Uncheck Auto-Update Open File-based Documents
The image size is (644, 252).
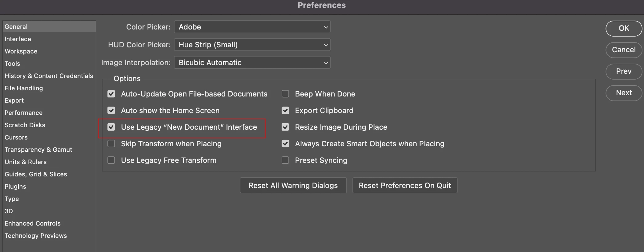(111, 94)
